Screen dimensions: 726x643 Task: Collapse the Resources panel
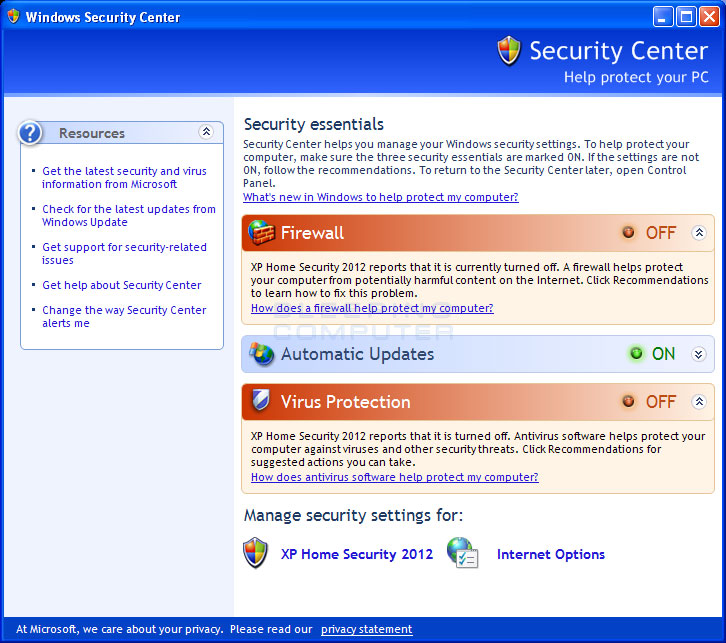click(206, 132)
